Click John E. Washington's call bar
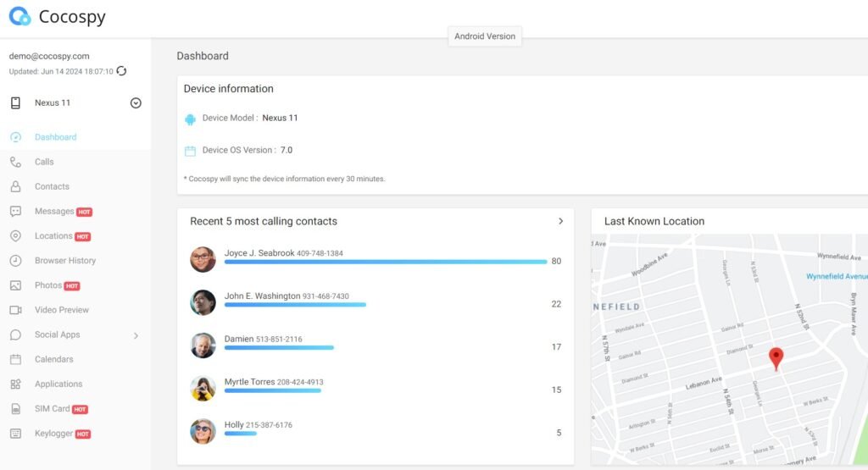The image size is (868, 470). tap(295, 305)
